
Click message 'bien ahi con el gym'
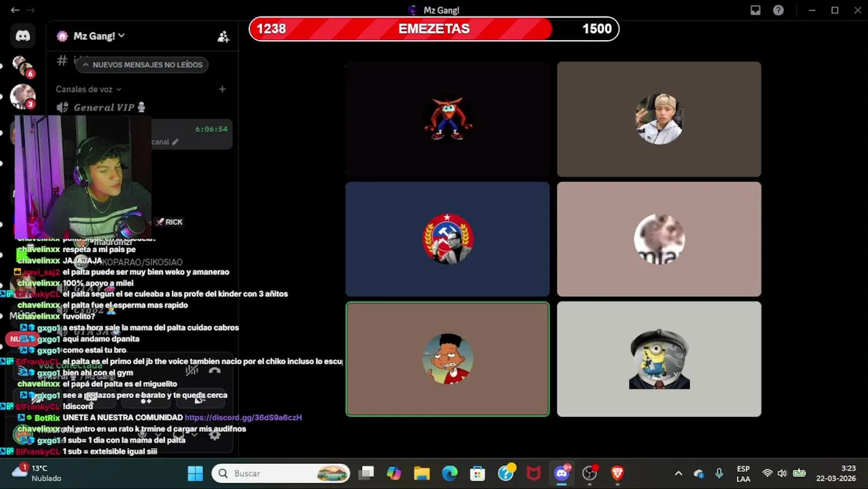point(98,373)
